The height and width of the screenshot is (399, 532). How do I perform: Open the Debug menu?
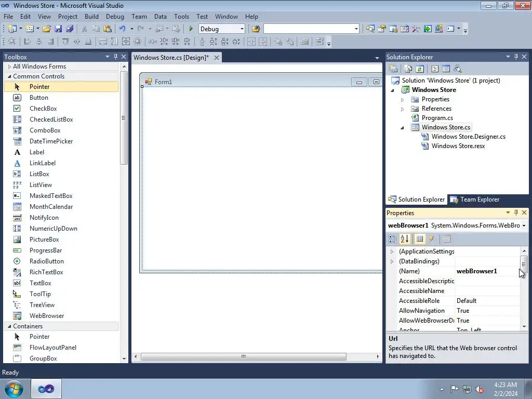click(115, 16)
